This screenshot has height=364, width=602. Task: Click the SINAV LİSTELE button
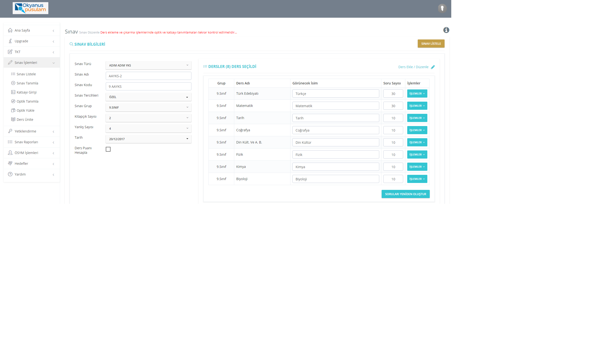[431, 44]
